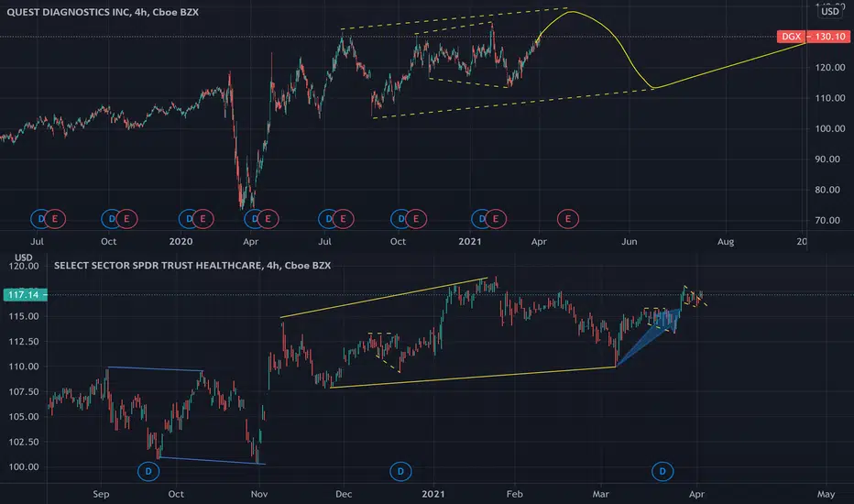This screenshot has width=854, height=504.
Task: Click the D marker above the Jul 2020 label in Quest chart
Action: (x=328, y=219)
